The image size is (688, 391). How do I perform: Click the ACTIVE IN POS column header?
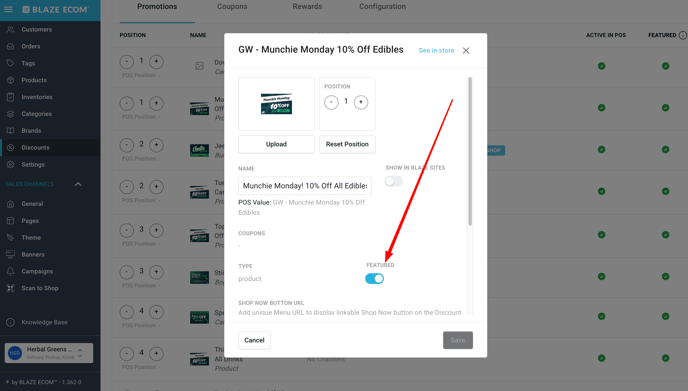[606, 35]
